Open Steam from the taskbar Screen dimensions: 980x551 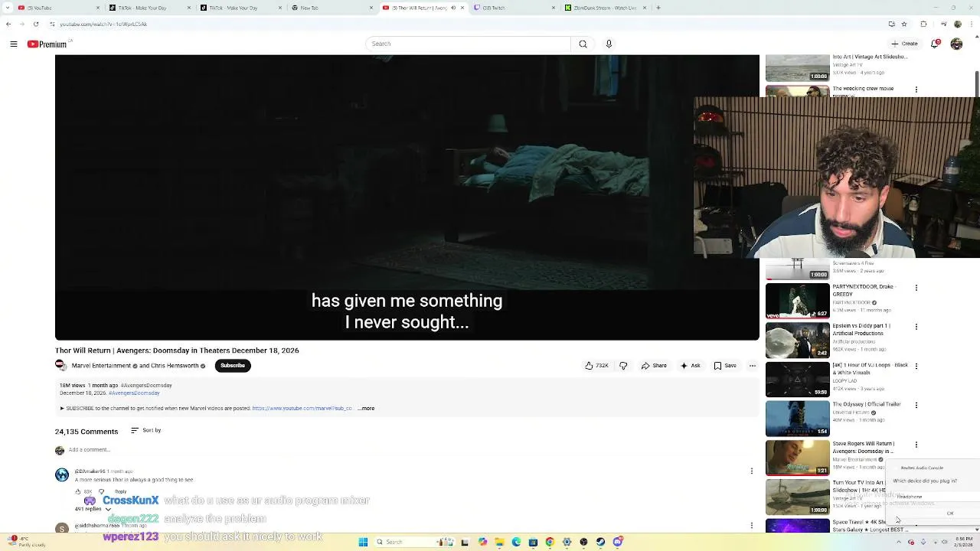pyautogui.click(x=600, y=542)
